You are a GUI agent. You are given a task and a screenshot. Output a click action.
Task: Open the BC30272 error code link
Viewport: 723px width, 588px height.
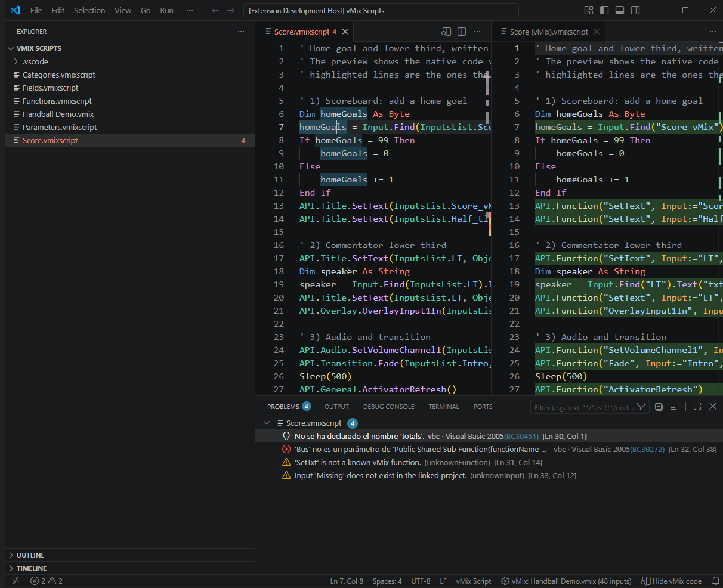pyautogui.click(x=647, y=450)
